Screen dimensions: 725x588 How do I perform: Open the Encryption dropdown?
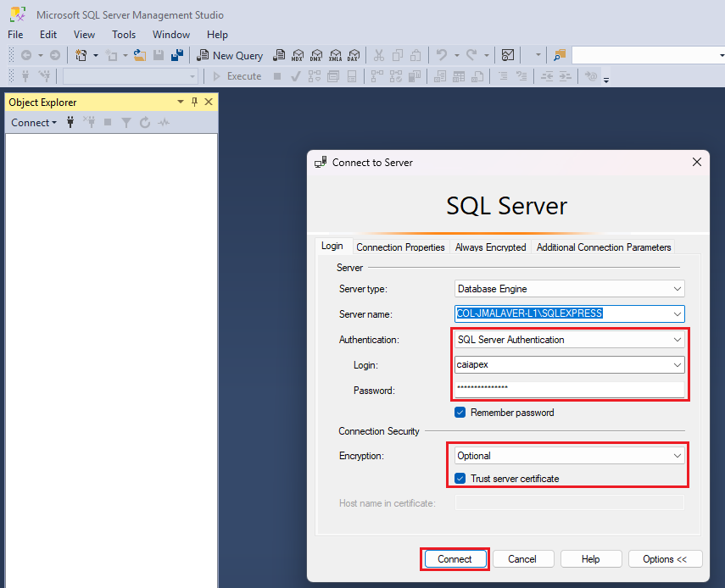click(678, 456)
